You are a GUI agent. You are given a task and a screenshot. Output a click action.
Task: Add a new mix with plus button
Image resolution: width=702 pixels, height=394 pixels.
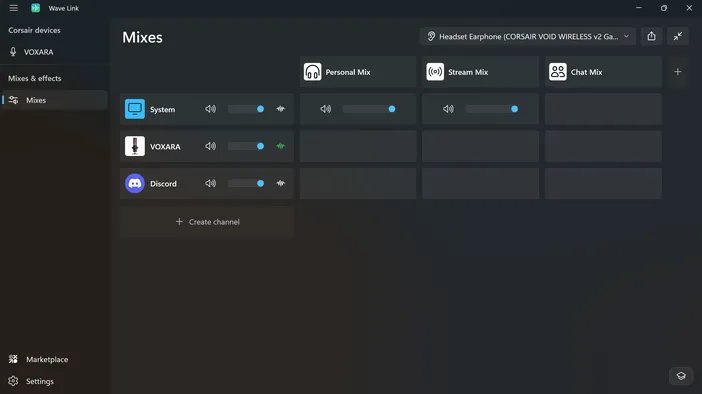pyautogui.click(x=677, y=72)
